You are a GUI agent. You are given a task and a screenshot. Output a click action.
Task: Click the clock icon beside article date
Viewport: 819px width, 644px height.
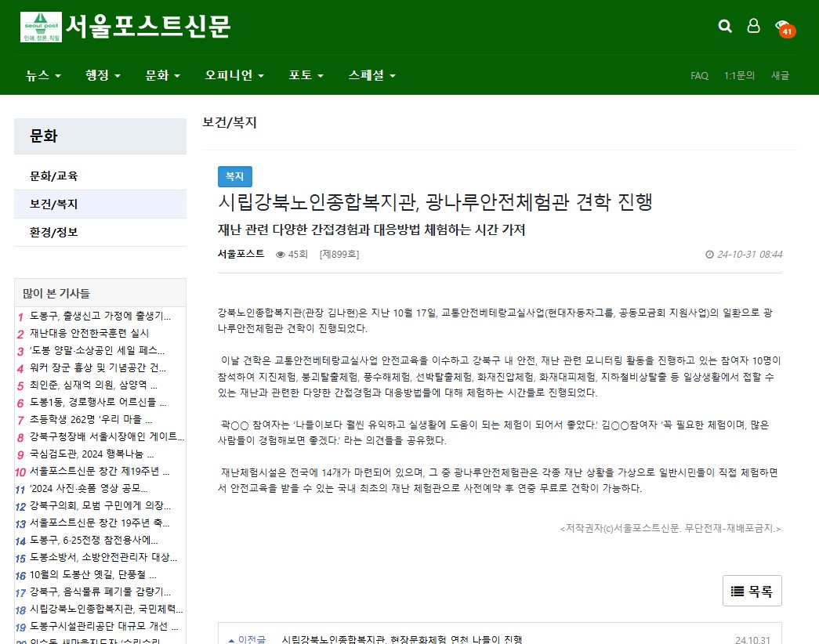(x=709, y=255)
